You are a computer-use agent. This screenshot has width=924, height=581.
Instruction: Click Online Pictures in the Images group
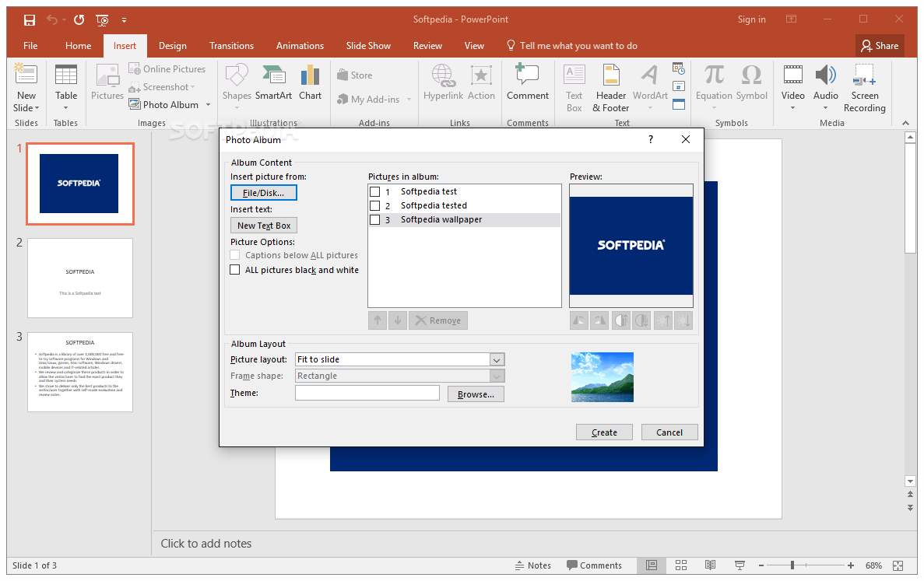click(x=167, y=69)
